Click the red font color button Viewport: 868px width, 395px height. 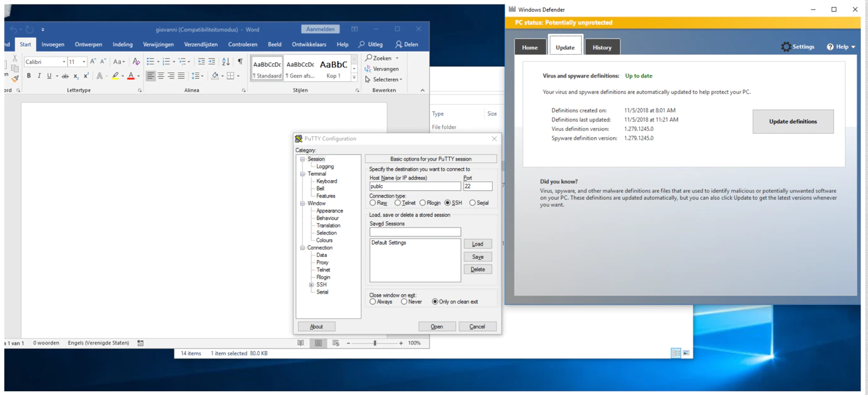click(x=130, y=76)
